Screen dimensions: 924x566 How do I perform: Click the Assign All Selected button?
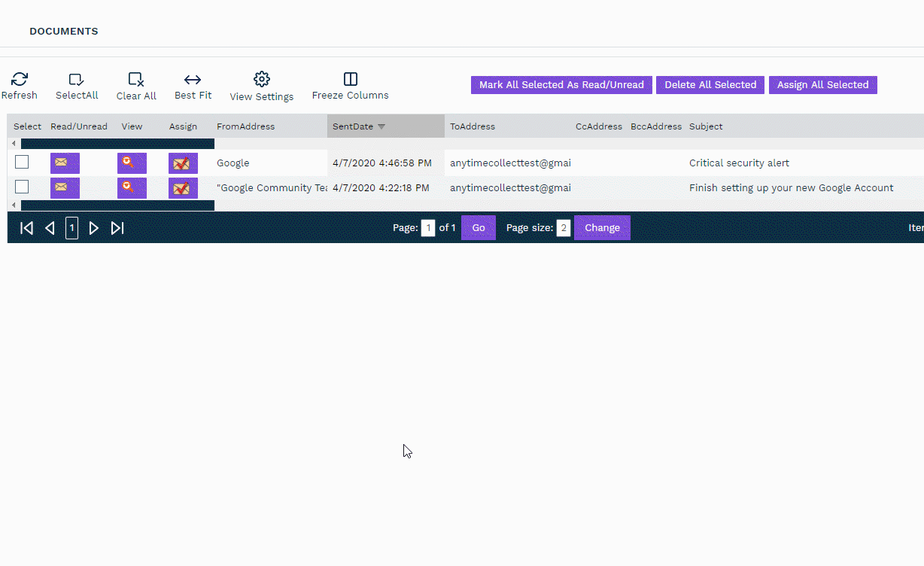[822, 85]
